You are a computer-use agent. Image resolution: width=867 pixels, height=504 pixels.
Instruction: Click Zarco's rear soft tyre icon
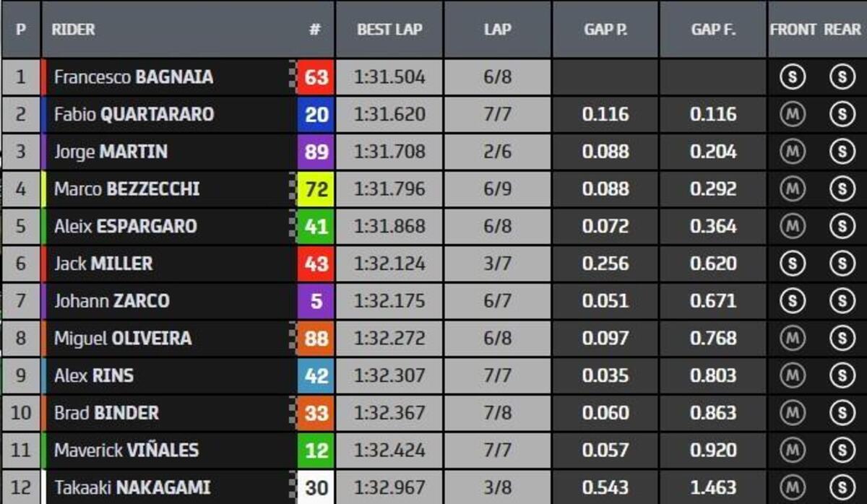point(842,300)
